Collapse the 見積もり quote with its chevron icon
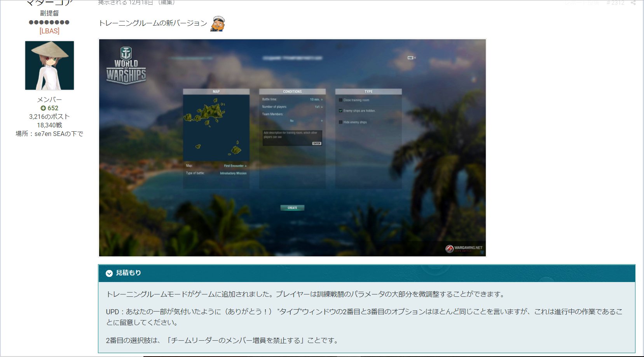644x357 pixels. (109, 273)
